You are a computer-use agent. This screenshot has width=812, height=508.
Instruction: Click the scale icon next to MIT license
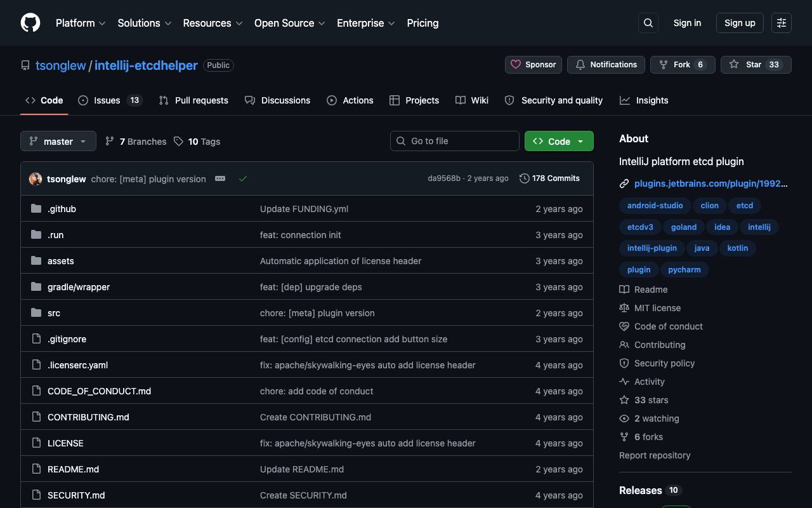click(x=624, y=308)
